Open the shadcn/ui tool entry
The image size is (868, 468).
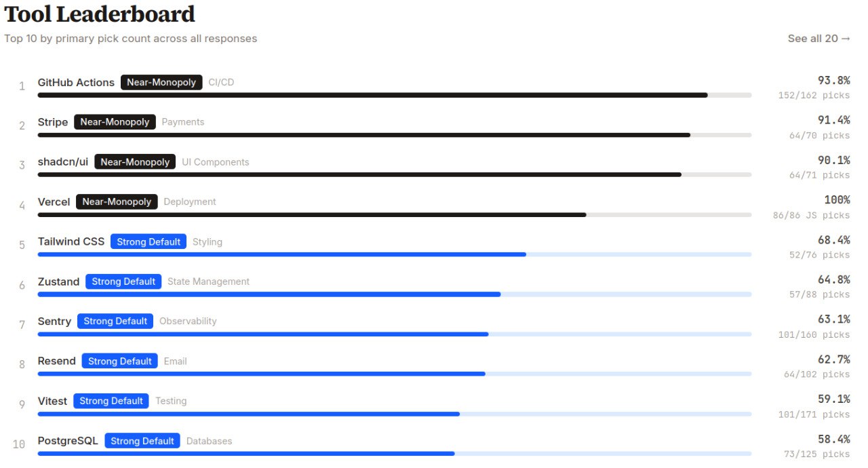pos(63,162)
